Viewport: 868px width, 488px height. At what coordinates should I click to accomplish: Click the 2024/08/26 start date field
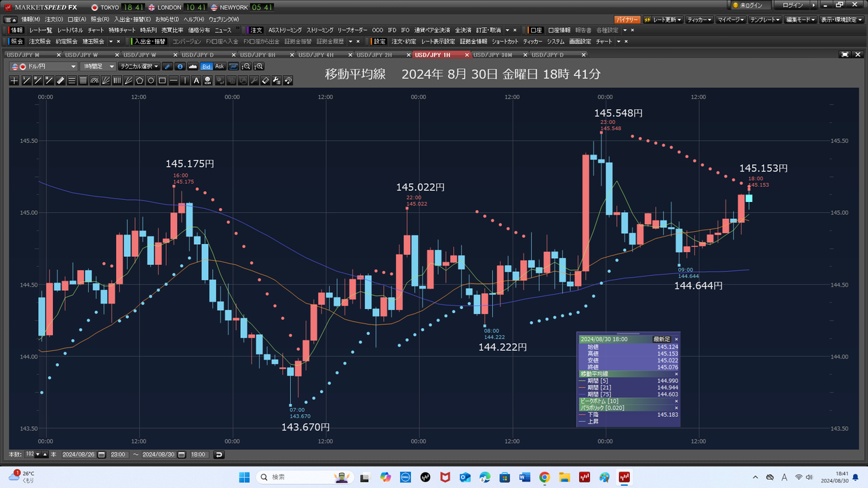pos(85,454)
